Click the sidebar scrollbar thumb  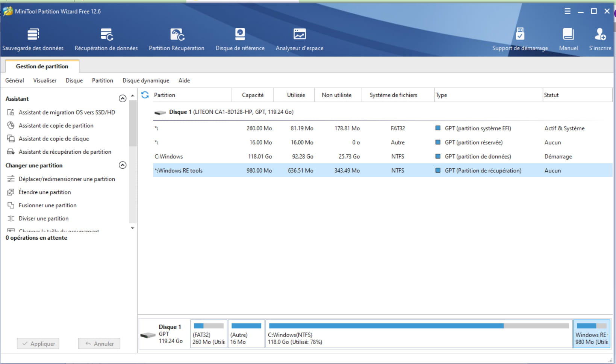pyautogui.click(x=133, y=123)
